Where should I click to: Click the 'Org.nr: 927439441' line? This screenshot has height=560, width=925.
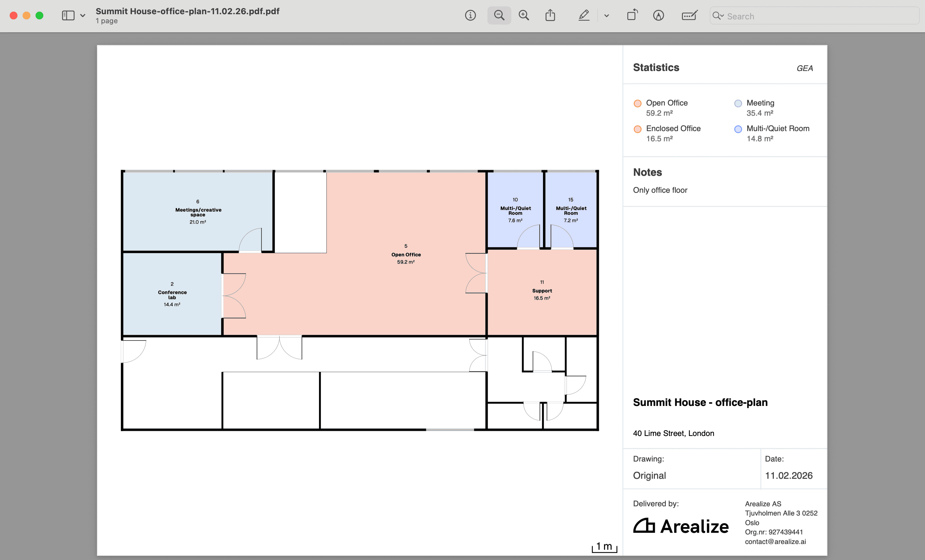point(774,532)
